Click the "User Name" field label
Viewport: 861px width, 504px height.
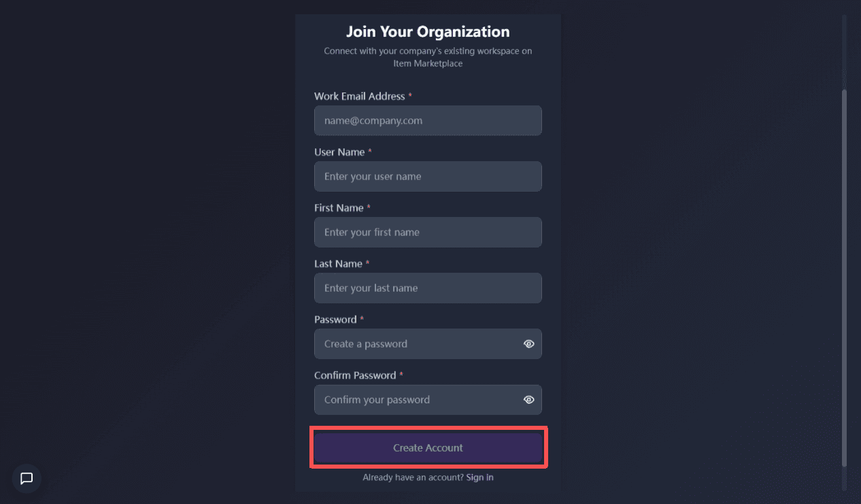point(339,152)
